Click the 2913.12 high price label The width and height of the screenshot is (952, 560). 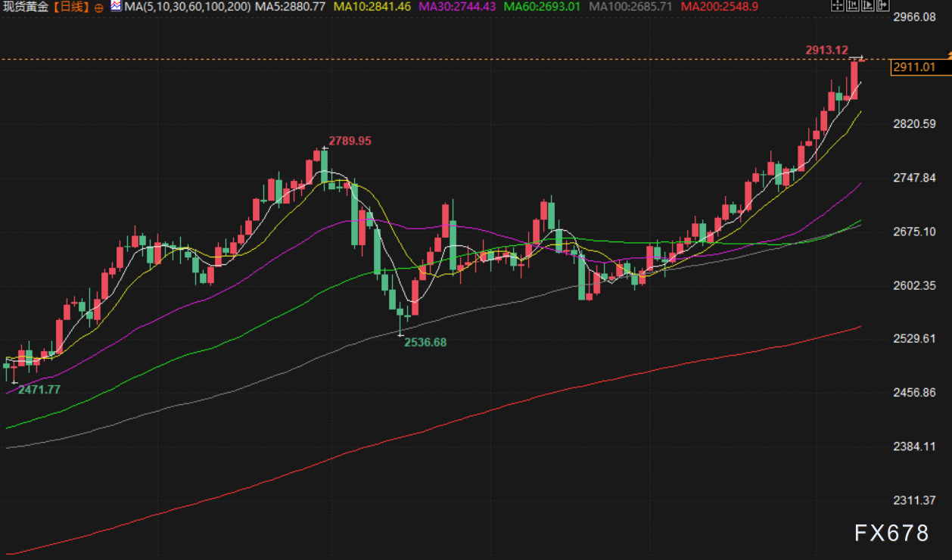tap(826, 50)
